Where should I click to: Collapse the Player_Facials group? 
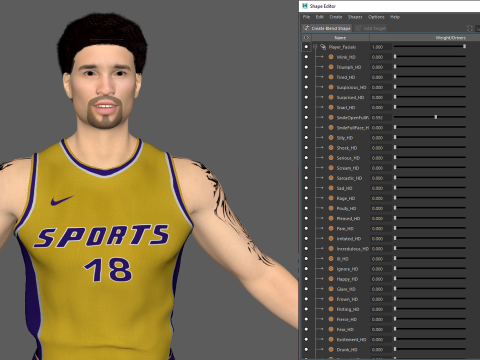pos(315,47)
